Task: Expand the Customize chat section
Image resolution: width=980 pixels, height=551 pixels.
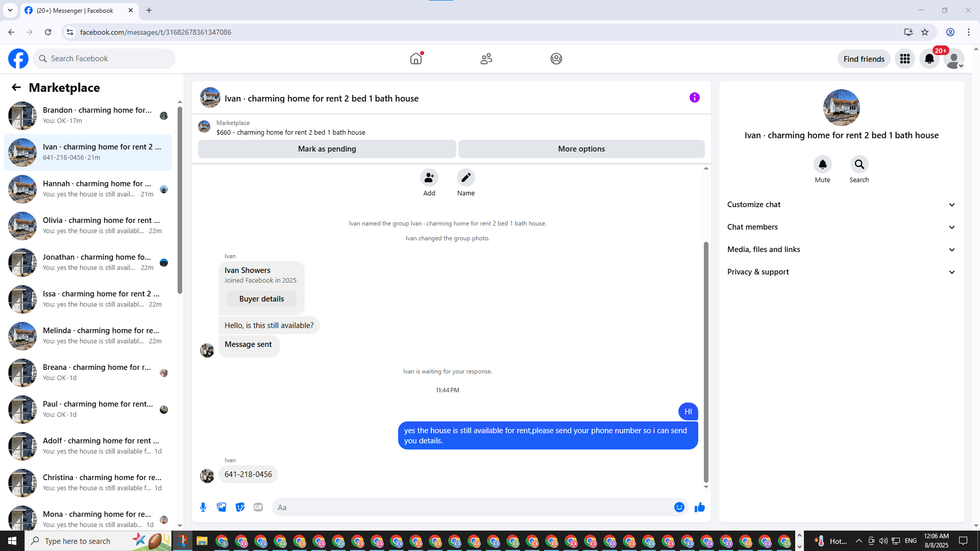Action: (x=841, y=205)
